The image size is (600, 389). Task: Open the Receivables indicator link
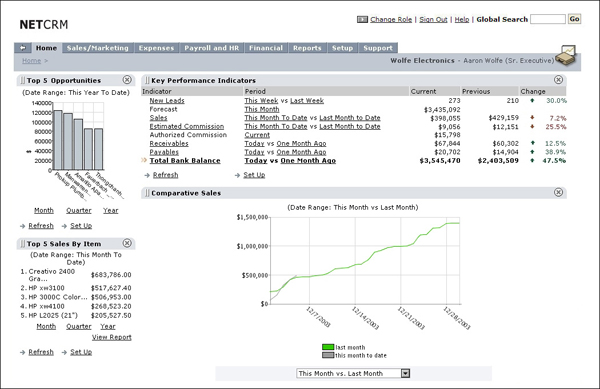pyautogui.click(x=169, y=143)
